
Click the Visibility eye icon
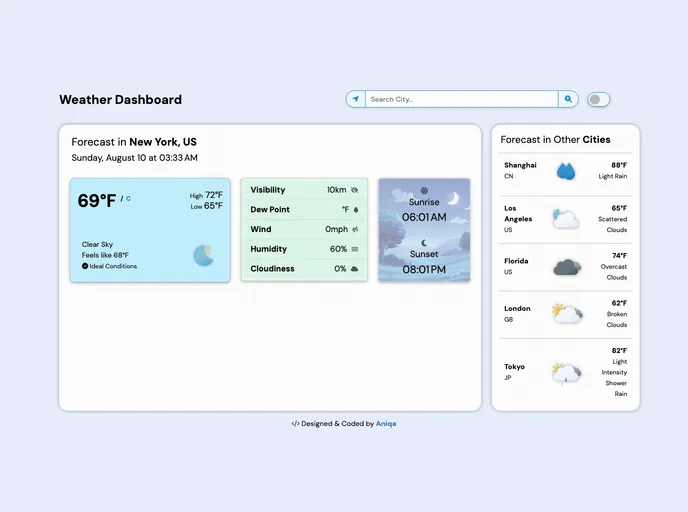(355, 190)
